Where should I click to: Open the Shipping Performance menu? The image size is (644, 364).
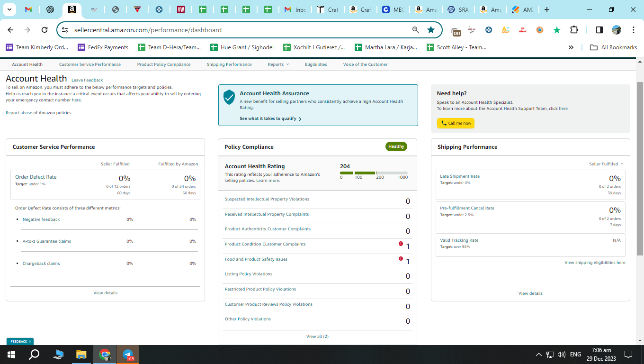[x=229, y=64]
